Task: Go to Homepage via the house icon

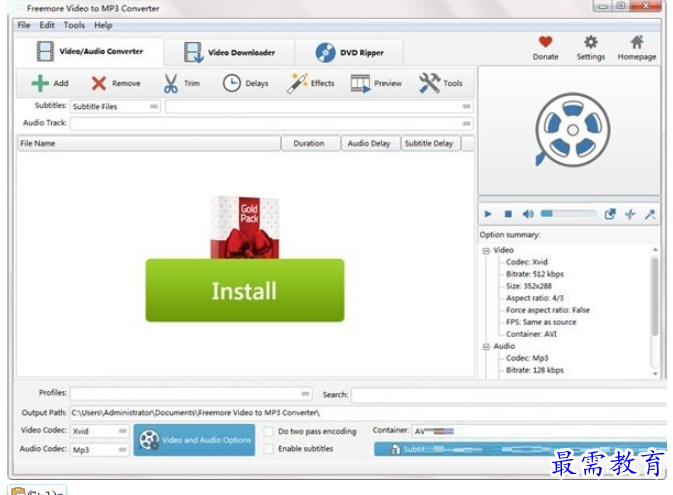Action: pos(637,48)
